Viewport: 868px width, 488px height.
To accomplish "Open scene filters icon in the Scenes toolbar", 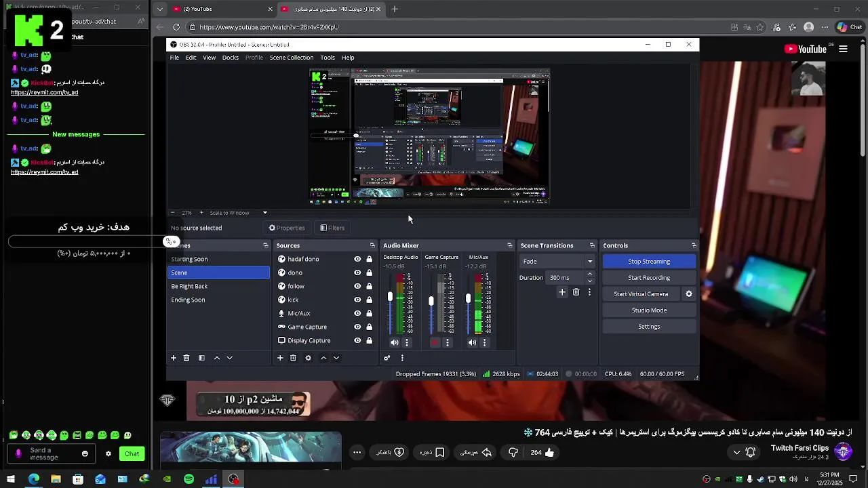I will pos(201,358).
